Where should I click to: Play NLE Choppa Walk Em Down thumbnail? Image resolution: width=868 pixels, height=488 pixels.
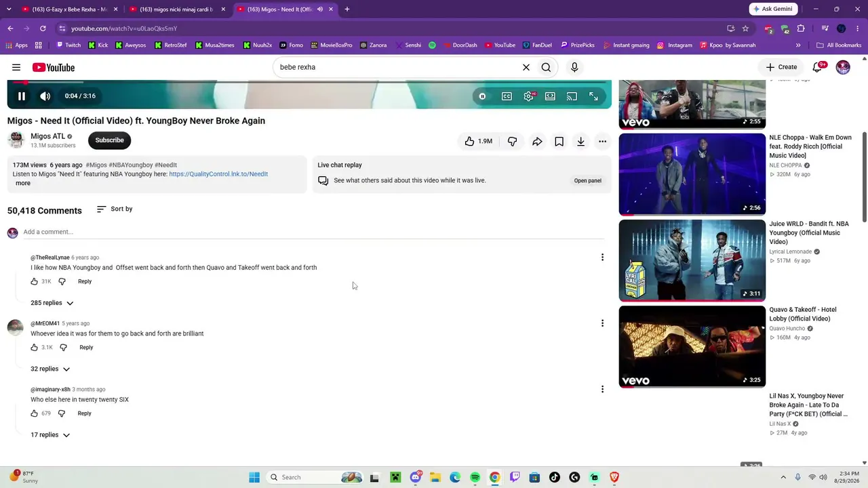(692, 174)
